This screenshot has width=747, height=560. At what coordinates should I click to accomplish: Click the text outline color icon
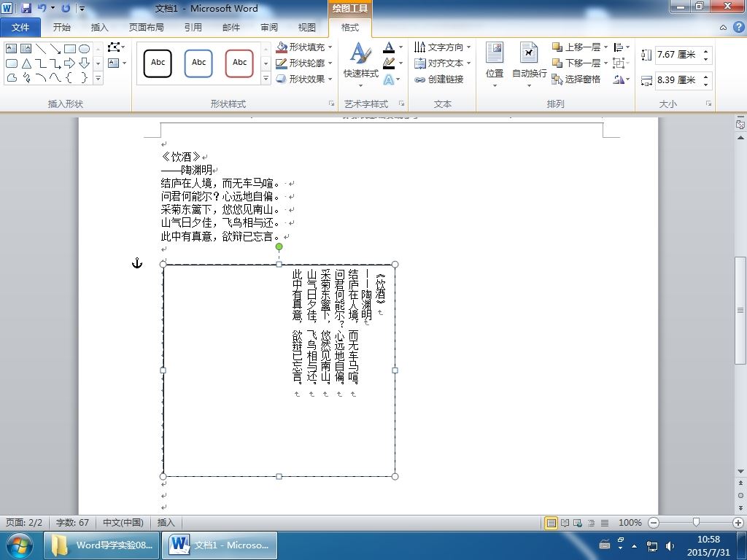[x=389, y=63]
